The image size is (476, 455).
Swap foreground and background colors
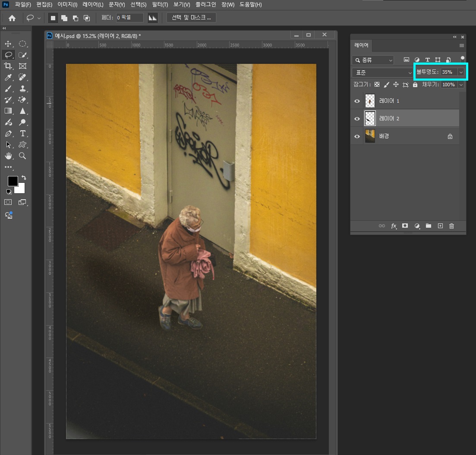click(24, 178)
